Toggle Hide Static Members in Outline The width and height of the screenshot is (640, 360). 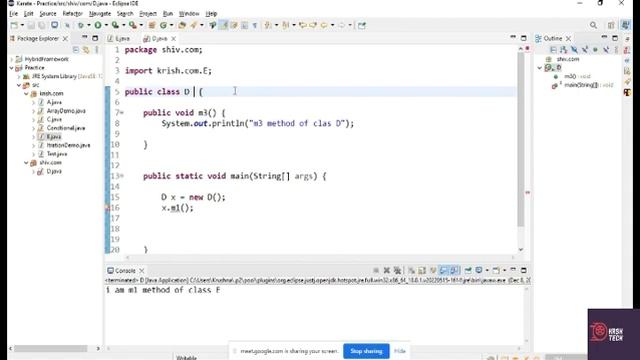coord(585,50)
